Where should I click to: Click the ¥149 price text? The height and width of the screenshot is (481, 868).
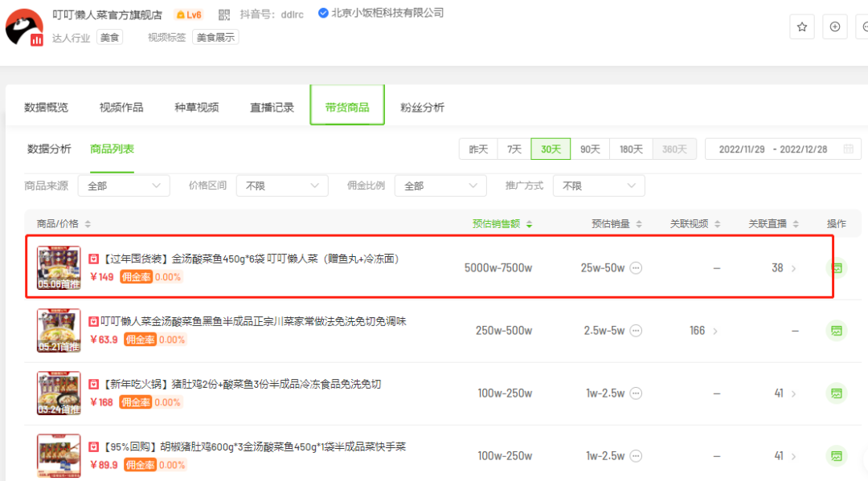(x=102, y=277)
